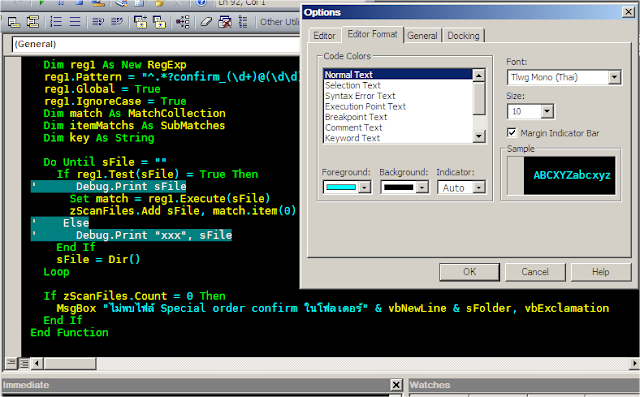Click the code line 'reg1.Global = True'
The height and width of the screenshot is (397, 640).
coord(102,89)
